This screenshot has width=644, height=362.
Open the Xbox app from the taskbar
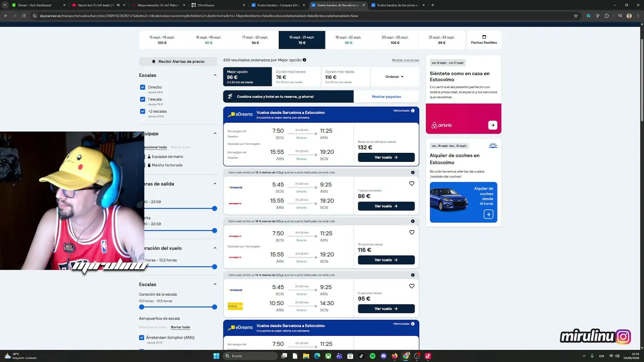click(328, 356)
